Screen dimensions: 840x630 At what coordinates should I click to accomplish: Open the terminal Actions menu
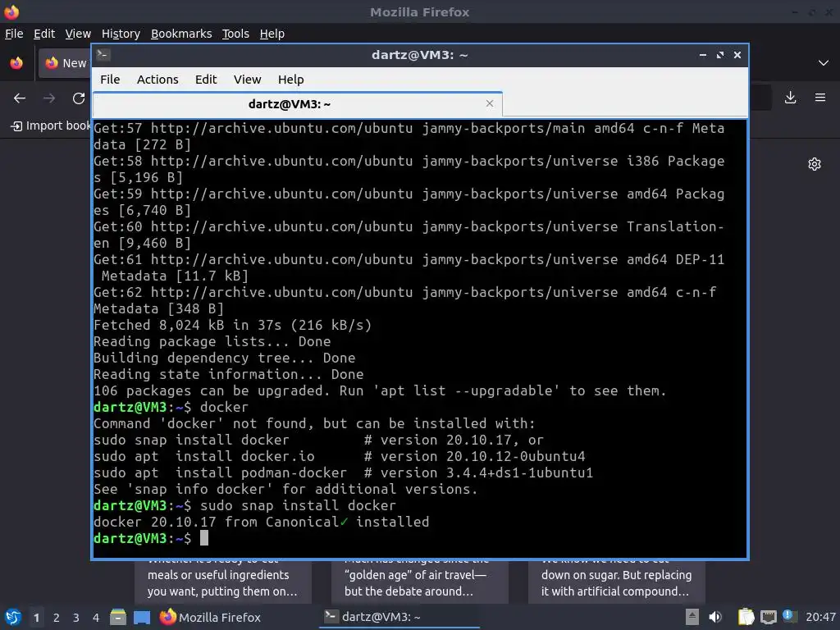click(x=157, y=80)
